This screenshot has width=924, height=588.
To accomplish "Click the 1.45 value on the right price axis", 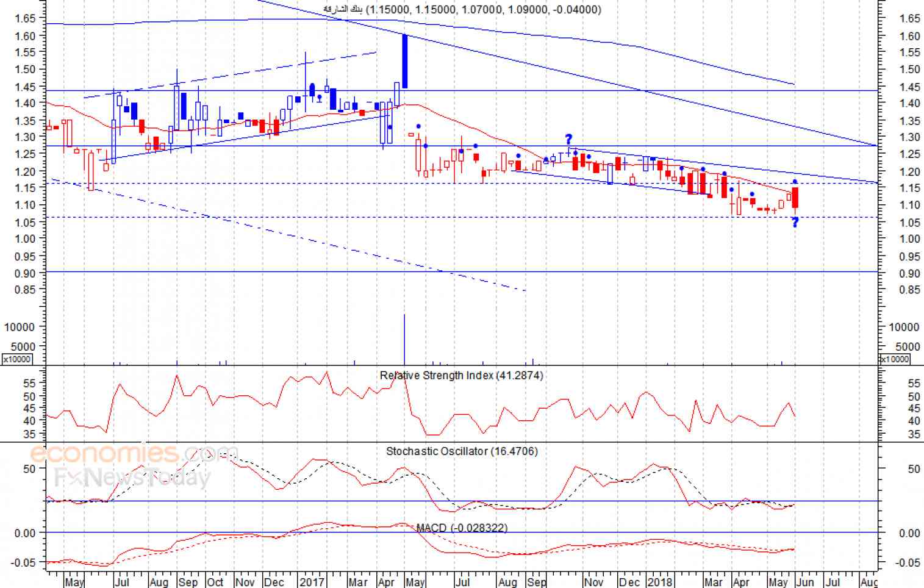I will 909,87.
